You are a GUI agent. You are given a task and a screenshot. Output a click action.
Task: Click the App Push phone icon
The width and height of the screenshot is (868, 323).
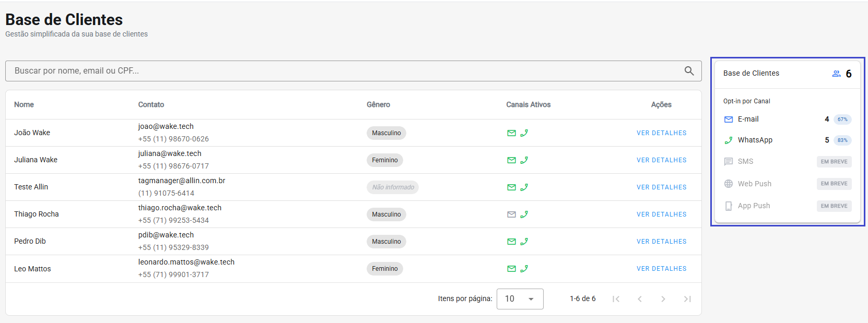[729, 206]
